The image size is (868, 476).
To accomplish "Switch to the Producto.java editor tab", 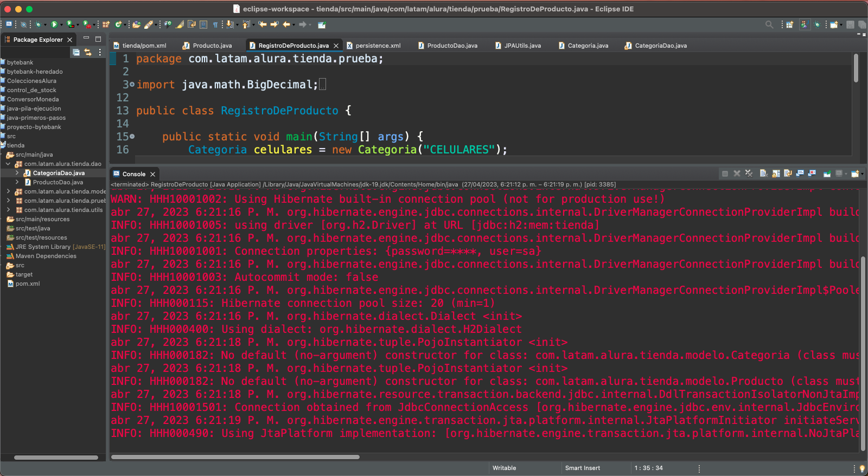I will (x=208, y=46).
